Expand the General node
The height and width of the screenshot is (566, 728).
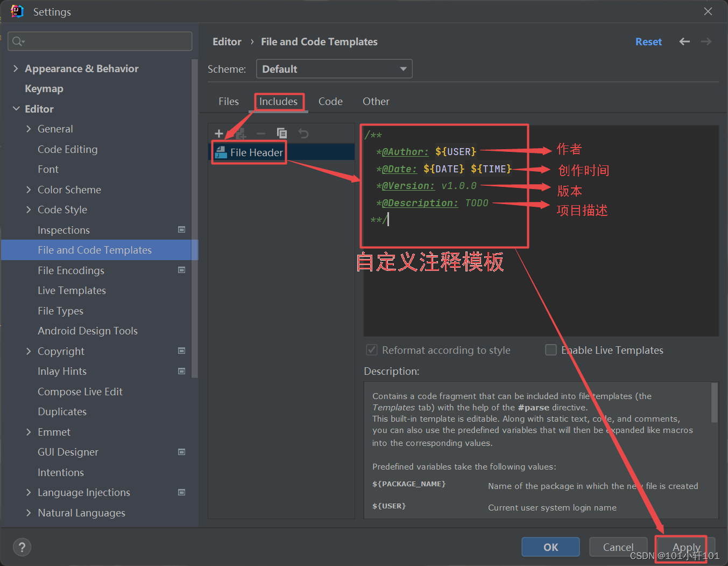(29, 129)
